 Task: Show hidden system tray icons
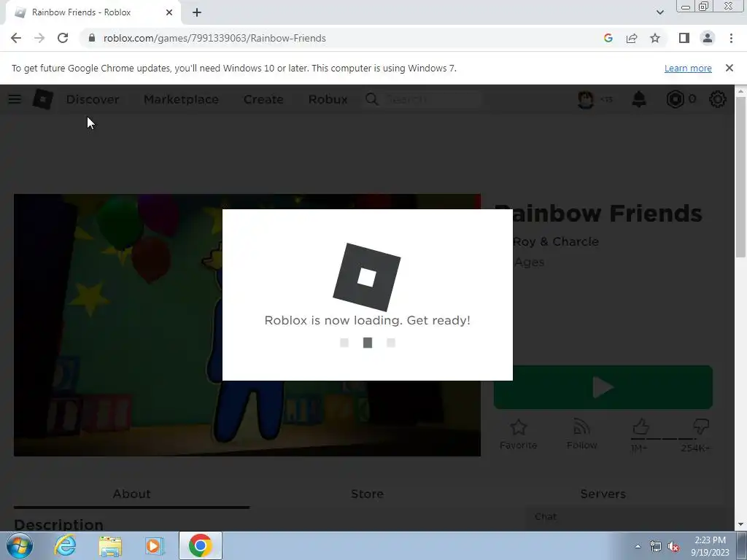638,546
